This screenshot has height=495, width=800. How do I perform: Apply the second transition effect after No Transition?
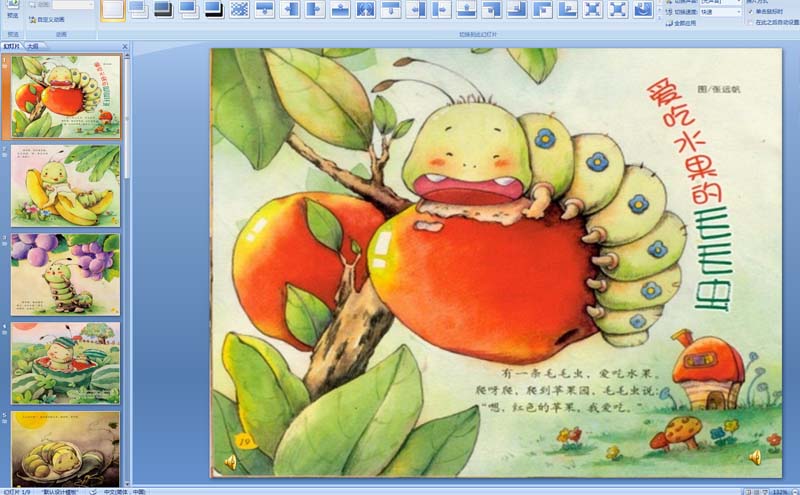click(138, 10)
